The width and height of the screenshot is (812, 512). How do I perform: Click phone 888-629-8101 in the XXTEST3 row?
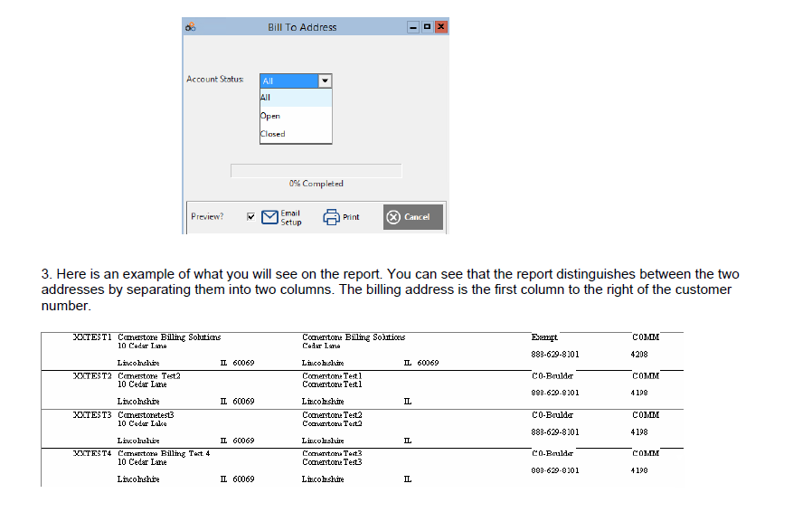pos(555,432)
